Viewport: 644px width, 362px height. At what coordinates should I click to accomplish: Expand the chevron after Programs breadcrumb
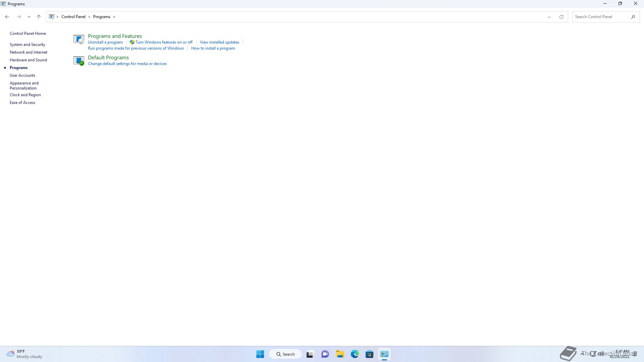(114, 17)
